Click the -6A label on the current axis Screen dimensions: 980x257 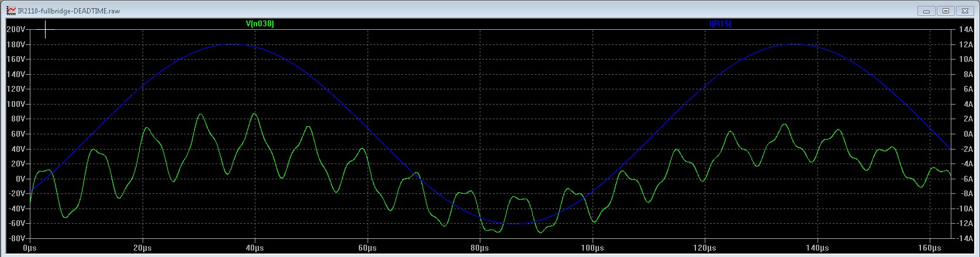point(966,179)
